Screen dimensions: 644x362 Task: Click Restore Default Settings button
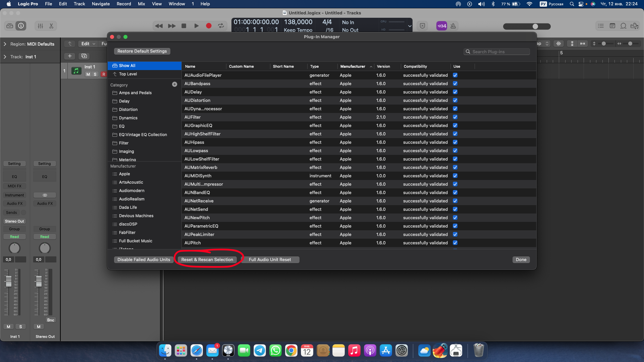pos(142,51)
